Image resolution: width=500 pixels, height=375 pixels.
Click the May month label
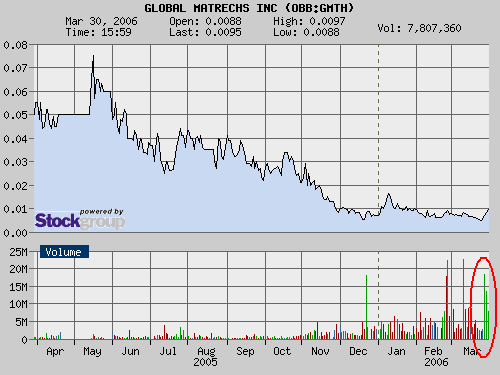pos(92,351)
